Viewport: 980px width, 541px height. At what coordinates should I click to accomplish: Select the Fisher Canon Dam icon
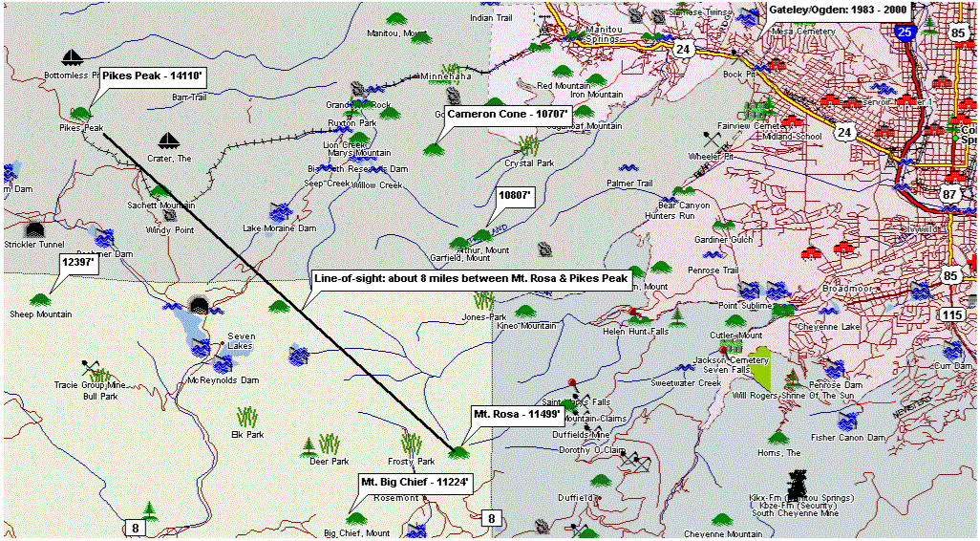click(847, 422)
